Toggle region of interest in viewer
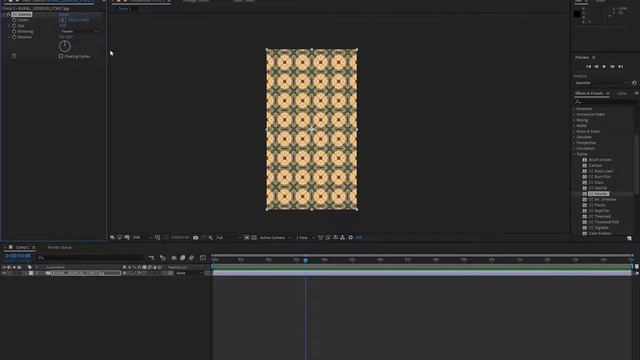 (x=247, y=238)
